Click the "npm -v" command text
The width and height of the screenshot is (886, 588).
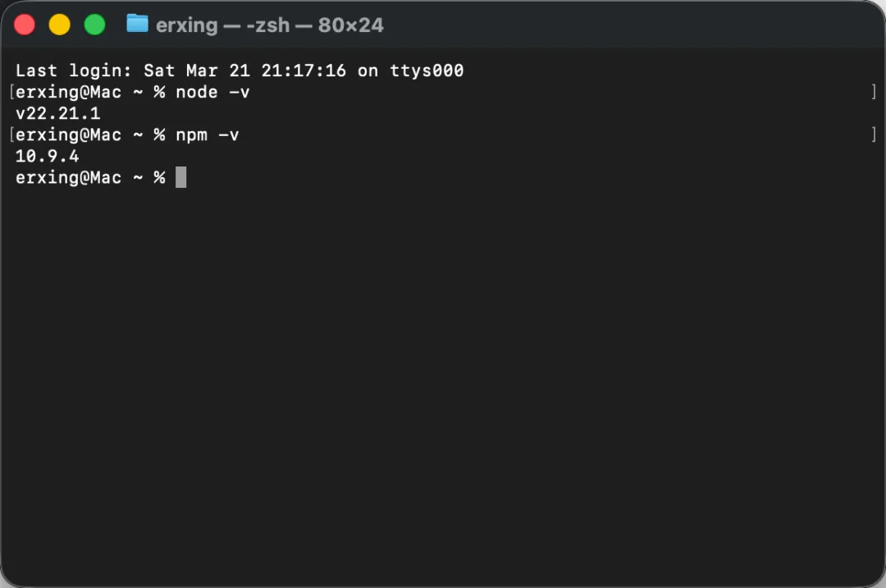click(208, 135)
